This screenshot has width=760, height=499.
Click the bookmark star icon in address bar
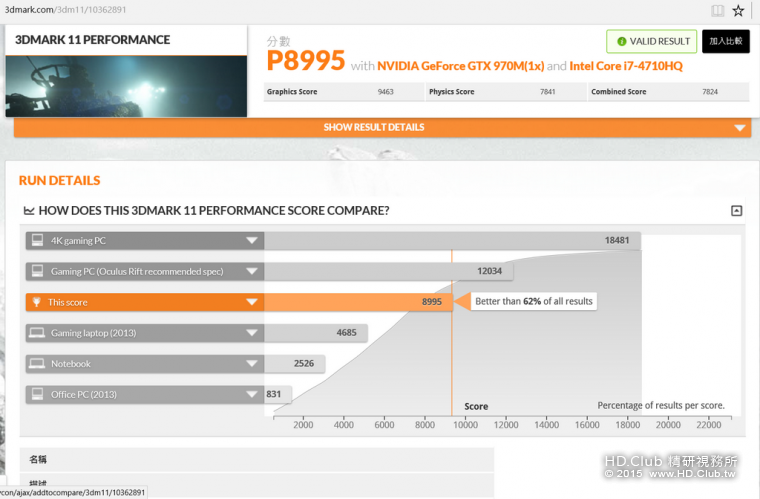coord(738,11)
